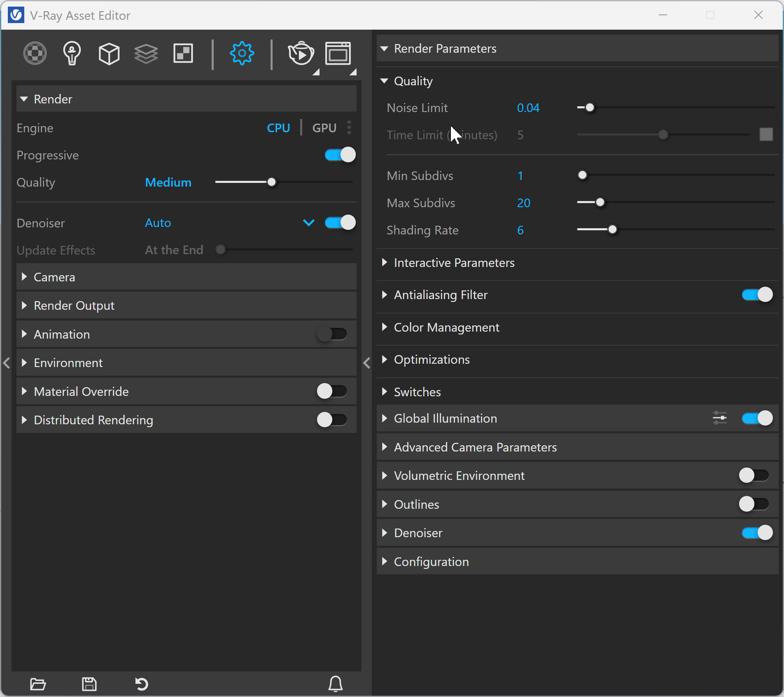
Task: Click the Max Subdivs value 20
Action: point(524,203)
